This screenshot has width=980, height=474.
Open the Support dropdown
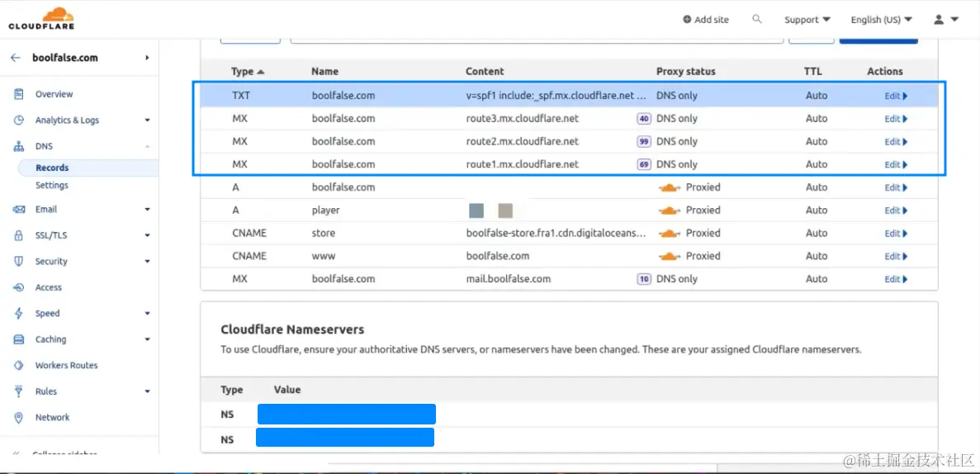pyautogui.click(x=807, y=19)
